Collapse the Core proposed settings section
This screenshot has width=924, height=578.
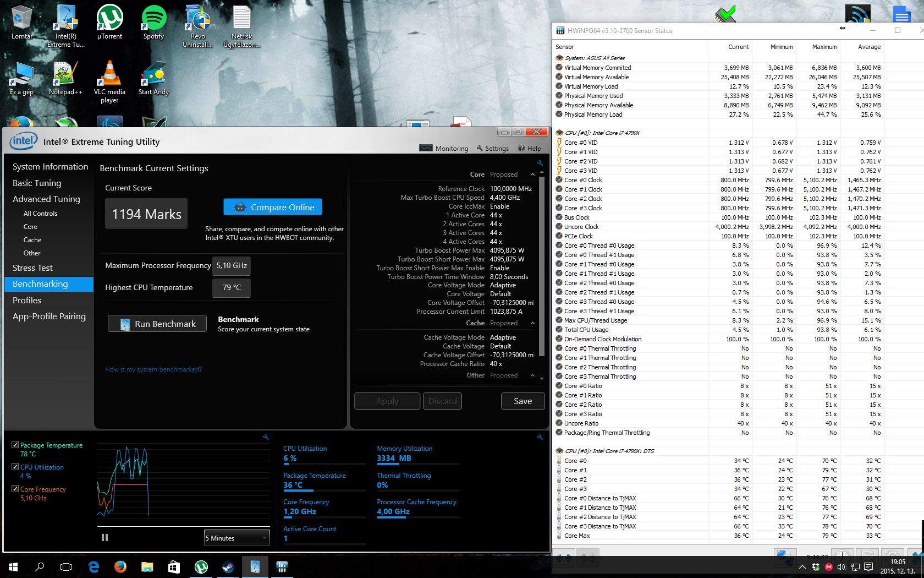[x=532, y=175]
